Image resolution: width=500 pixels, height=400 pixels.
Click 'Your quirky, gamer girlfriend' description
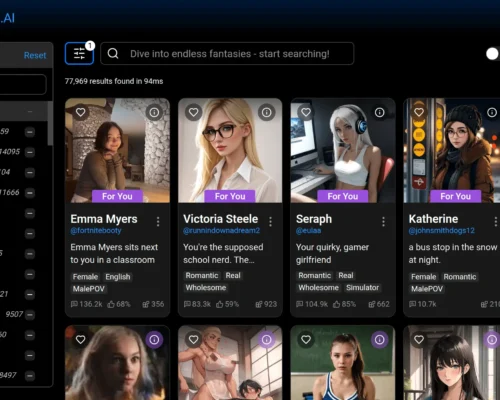point(332,254)
